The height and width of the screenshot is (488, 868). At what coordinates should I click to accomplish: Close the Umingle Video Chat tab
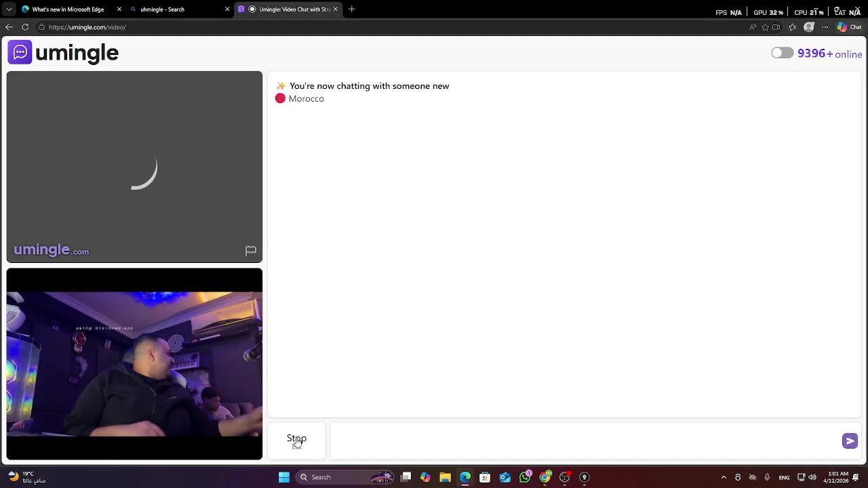tap(335, 9)
